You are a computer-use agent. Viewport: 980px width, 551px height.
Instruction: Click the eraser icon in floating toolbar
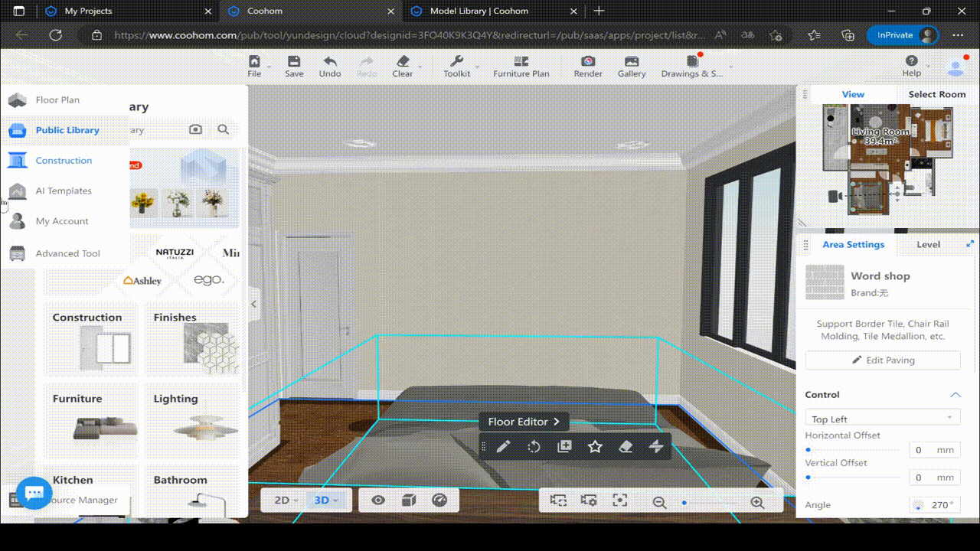(x=626, y=447)
